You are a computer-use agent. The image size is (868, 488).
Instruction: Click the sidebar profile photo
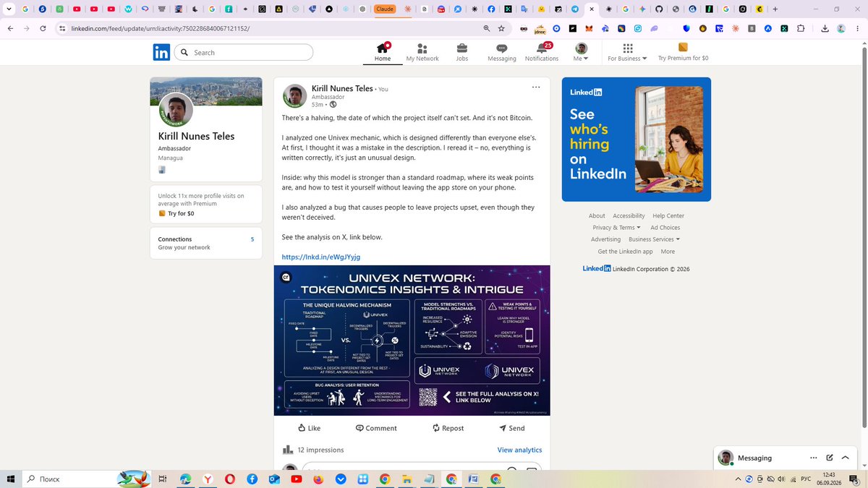click(x=176, y=110)
